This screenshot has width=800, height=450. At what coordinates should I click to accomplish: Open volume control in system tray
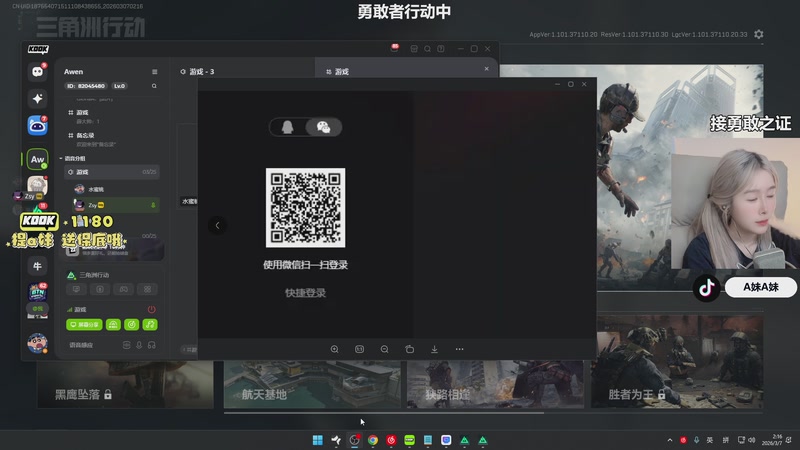coord(752,440)
